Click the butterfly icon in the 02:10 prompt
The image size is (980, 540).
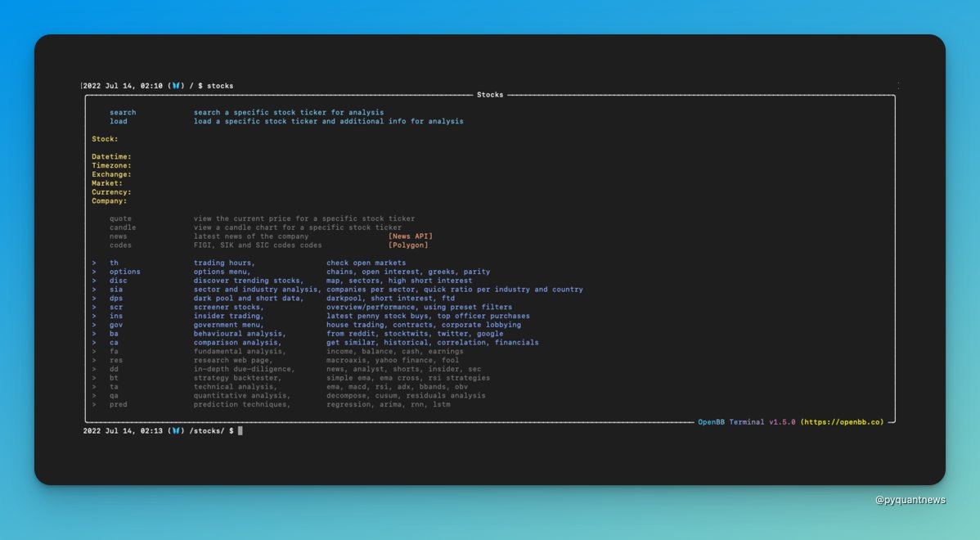tap(176, 86)
